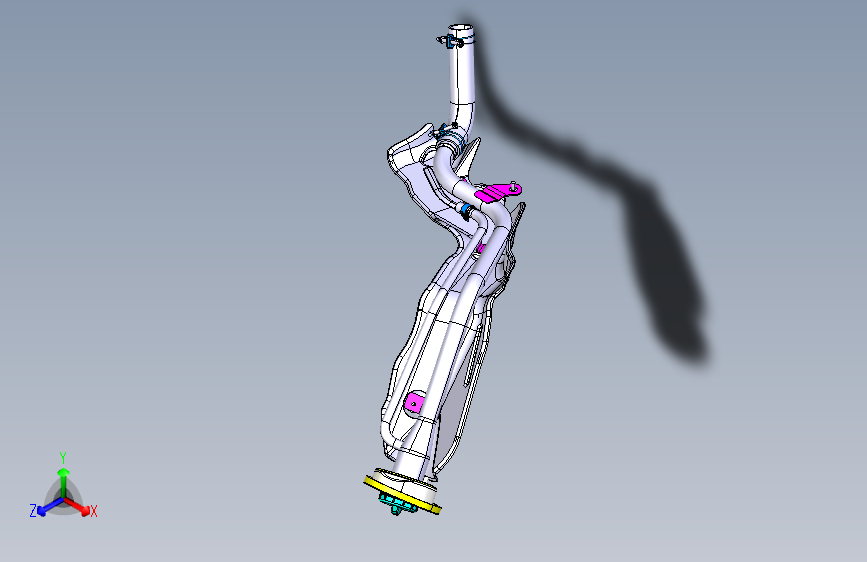Select the open top end of the pipe
Viewport: 867px width, 562px height.
click(x=461, y=29)
